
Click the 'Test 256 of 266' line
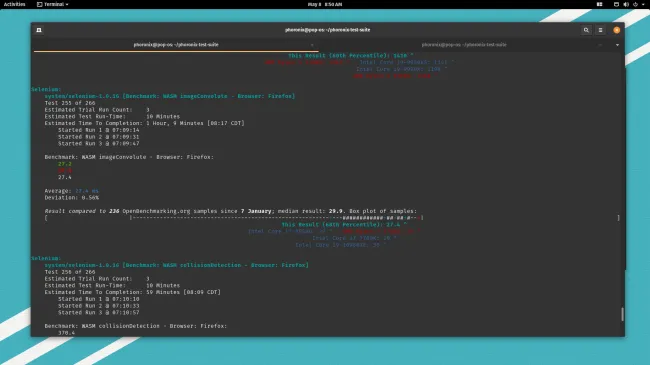click(70, 272)
